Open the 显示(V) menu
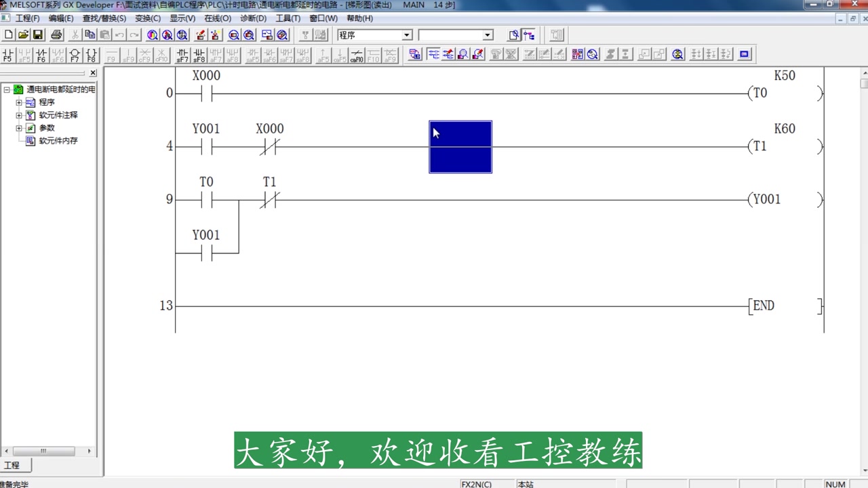The width and height of the screenshot is (868, 488). (182, 18)
